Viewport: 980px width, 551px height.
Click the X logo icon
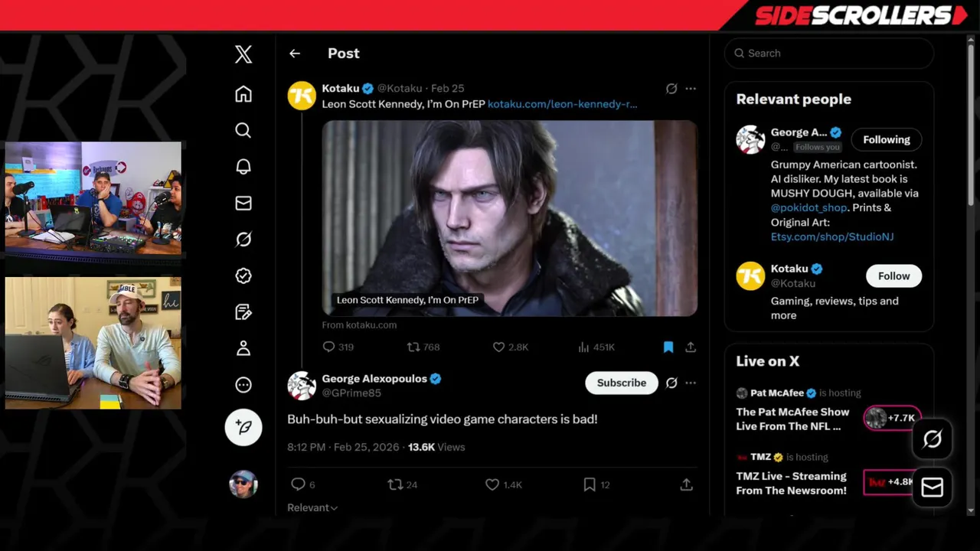[243, 54]
